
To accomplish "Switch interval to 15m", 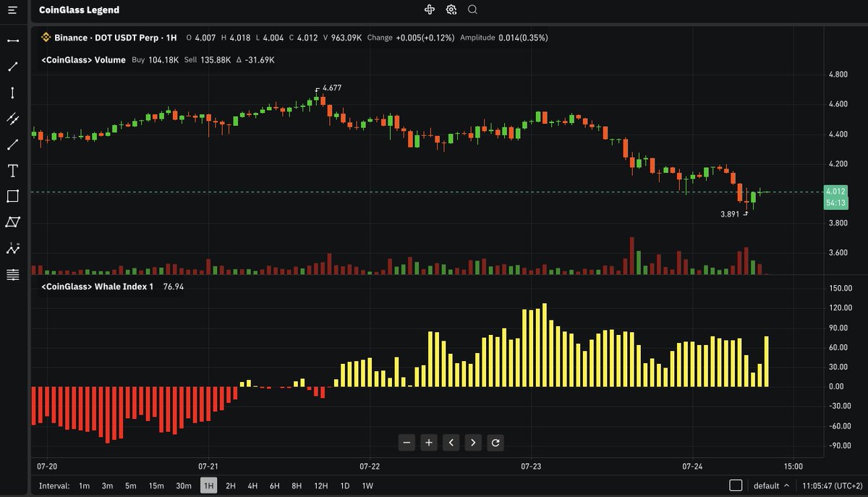I will click(x=156, y=486).
